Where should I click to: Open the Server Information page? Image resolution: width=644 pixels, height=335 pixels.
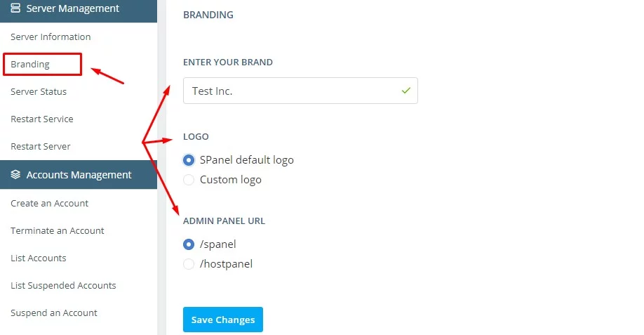pos(51,37)
